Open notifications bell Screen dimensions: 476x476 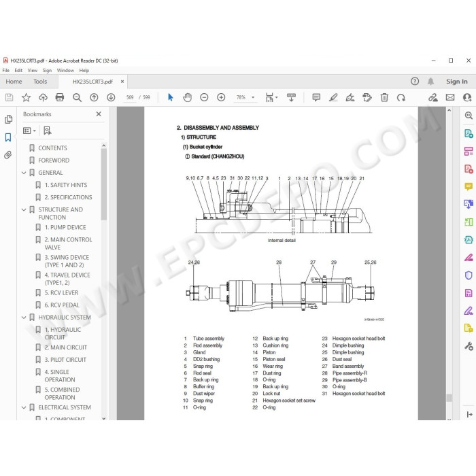pyautogui.click(x=430, y=82)
